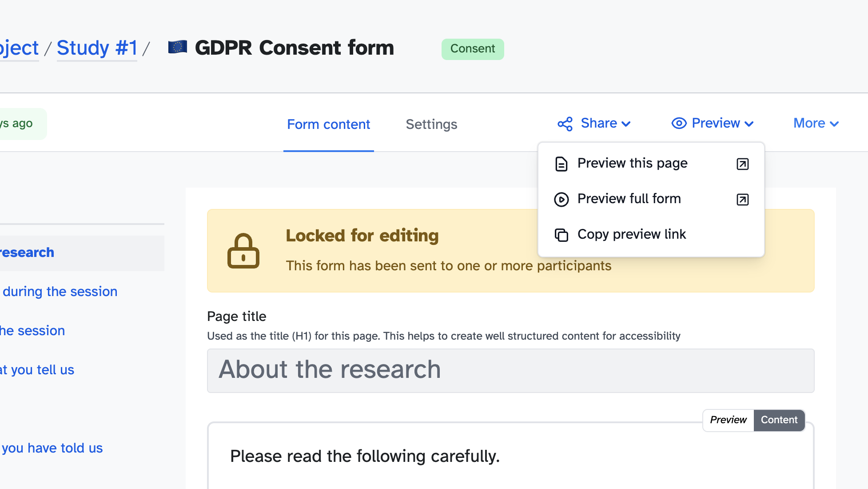This screenshot has height=489, width=868.
Task: Open the More dropdown menu
Action: tap(816, 124)
